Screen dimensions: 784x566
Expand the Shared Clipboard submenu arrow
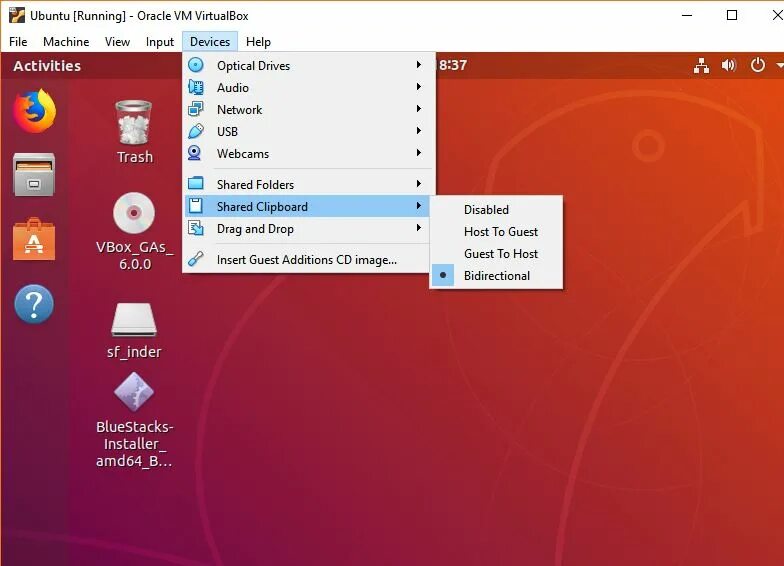pos(418,206)
